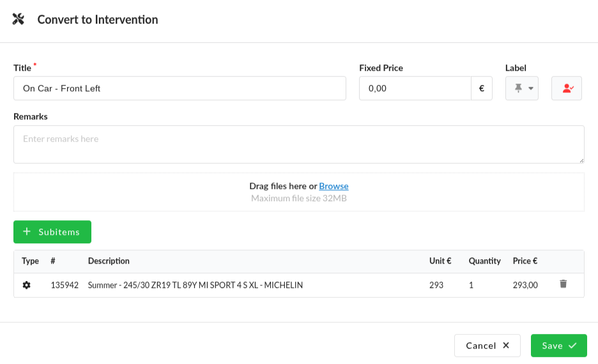Click the red assign-user icon button
The height and width of the screenshot is (364, 598).
coord(567,89)
